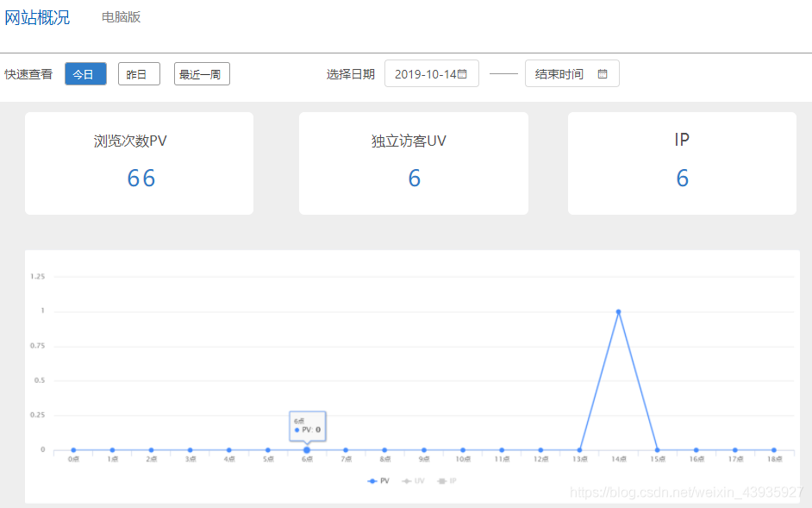This screenshot has width=812, height=508.
Task: Click the peak data point at 14点
Action: [x=618, y=311]
